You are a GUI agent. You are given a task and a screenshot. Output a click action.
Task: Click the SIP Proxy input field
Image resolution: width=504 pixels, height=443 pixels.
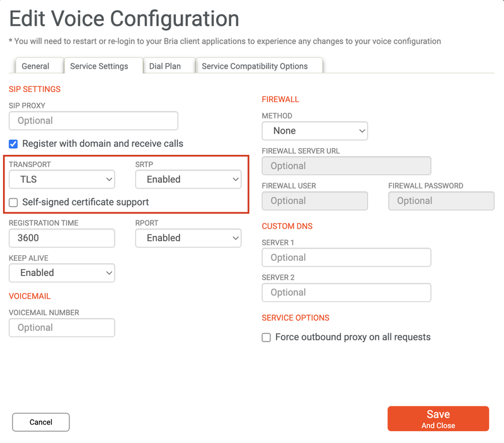coord(93,121)
